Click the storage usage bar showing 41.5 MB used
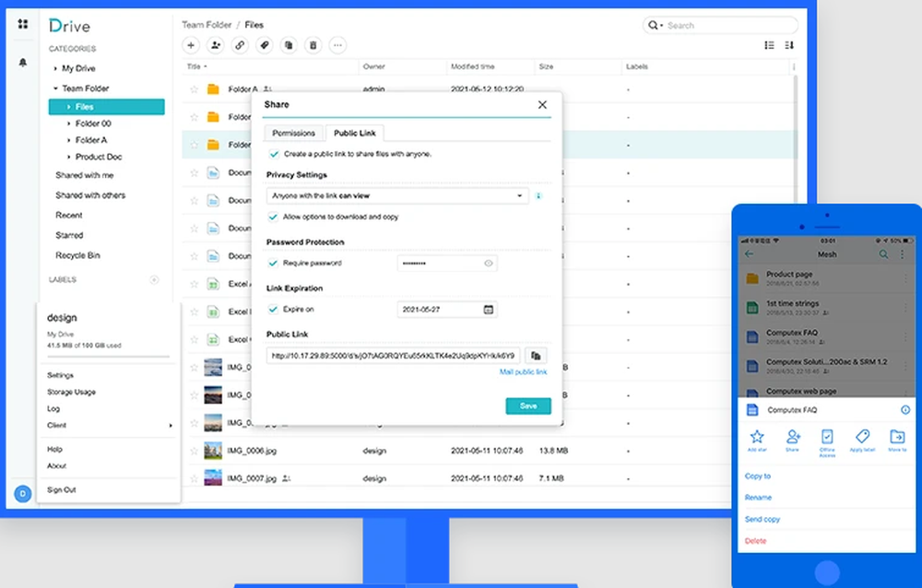922x588 pixels. point(109,356)
